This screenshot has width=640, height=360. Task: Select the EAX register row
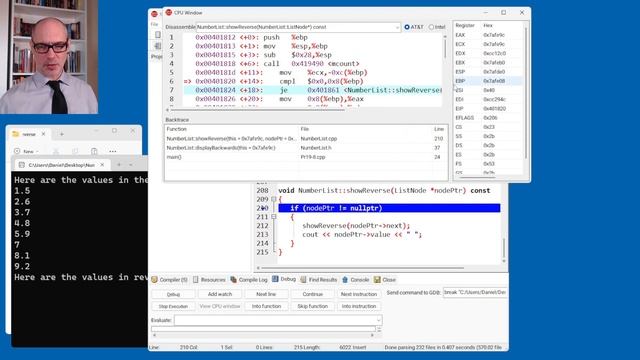click(488, 35)
